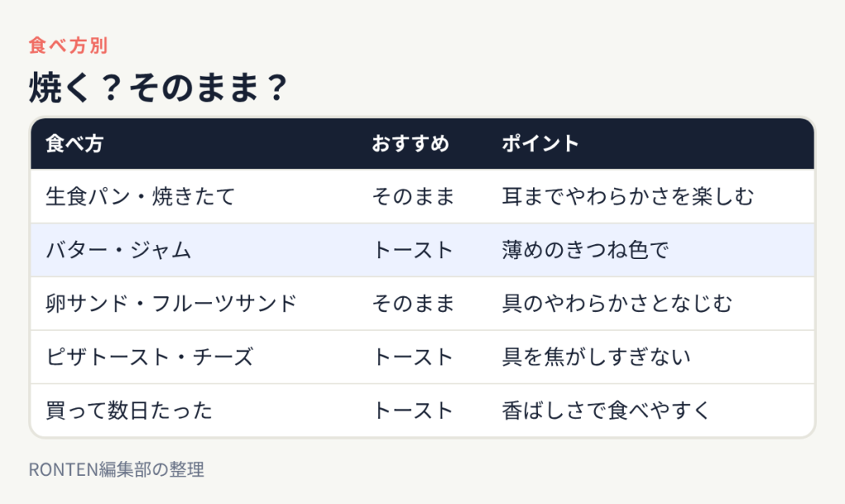Click the 耳までやわらかさを楽しむ text
This screenshot has width=845, height=504.
pos(628,196)
